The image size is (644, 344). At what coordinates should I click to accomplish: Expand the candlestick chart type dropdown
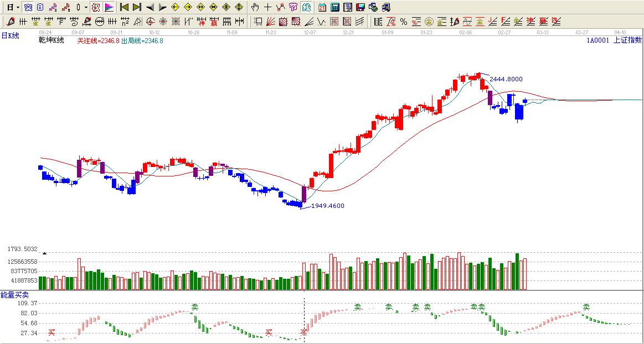click(x=86, y=7)
